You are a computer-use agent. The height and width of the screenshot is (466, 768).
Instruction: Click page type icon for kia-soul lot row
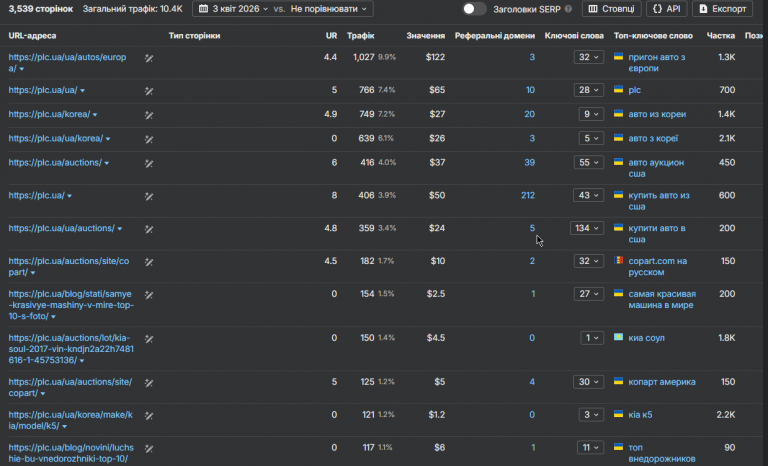tap(149, 338)
